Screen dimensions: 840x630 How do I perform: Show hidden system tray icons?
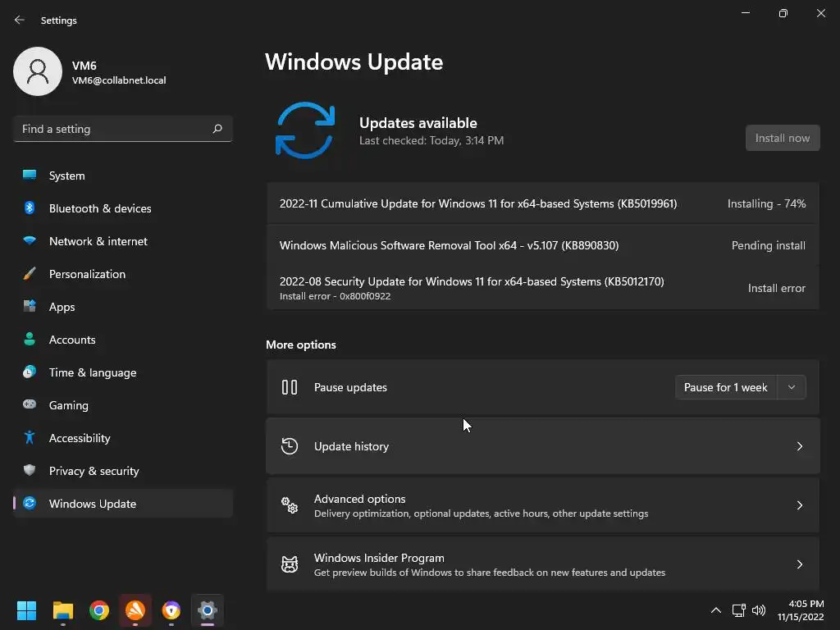(x=715, y=610)
